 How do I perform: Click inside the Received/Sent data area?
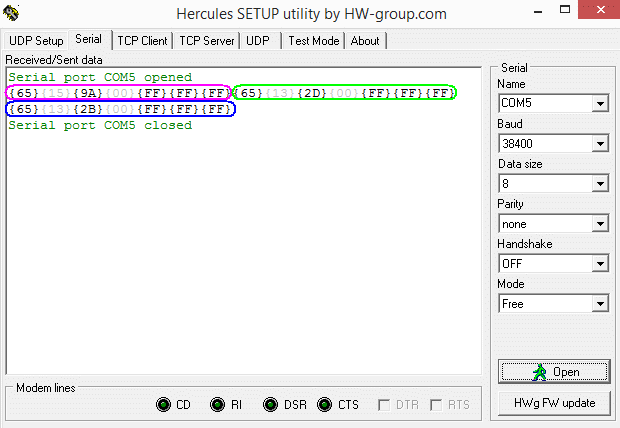[x=245, y=250]
